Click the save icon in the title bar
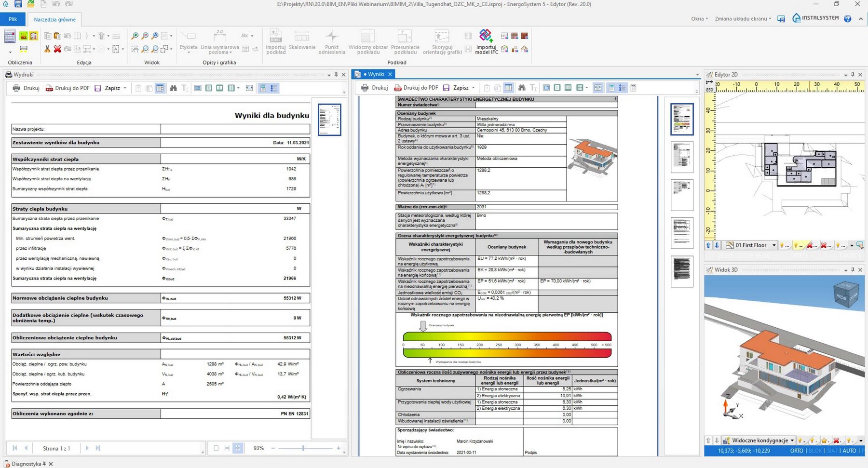868x468 pixels. (18, 4)
